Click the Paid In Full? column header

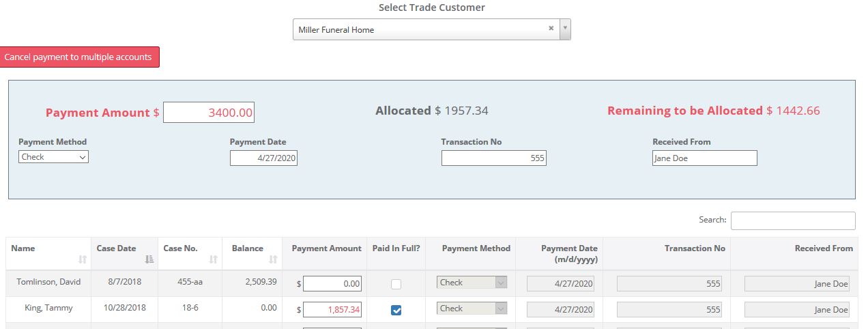click(396, 248)
